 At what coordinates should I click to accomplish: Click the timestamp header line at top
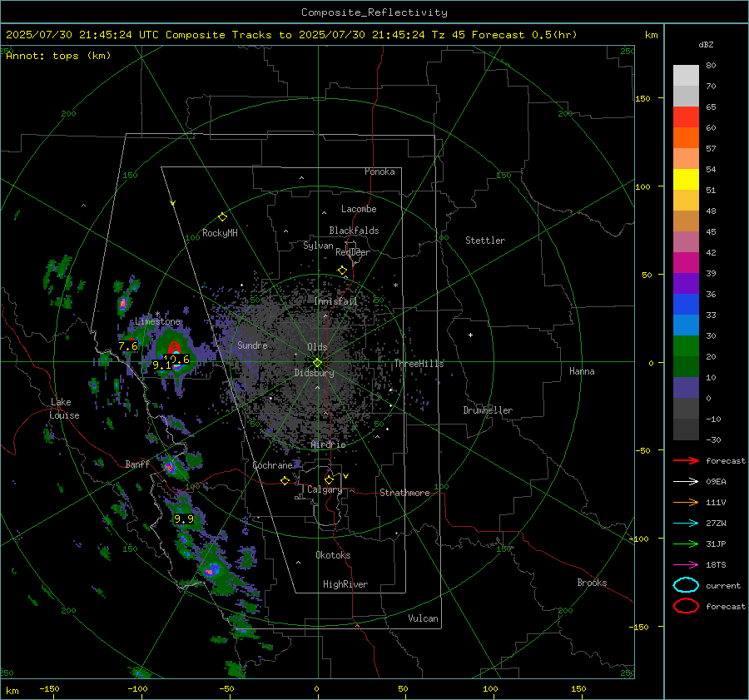(291, 35)
